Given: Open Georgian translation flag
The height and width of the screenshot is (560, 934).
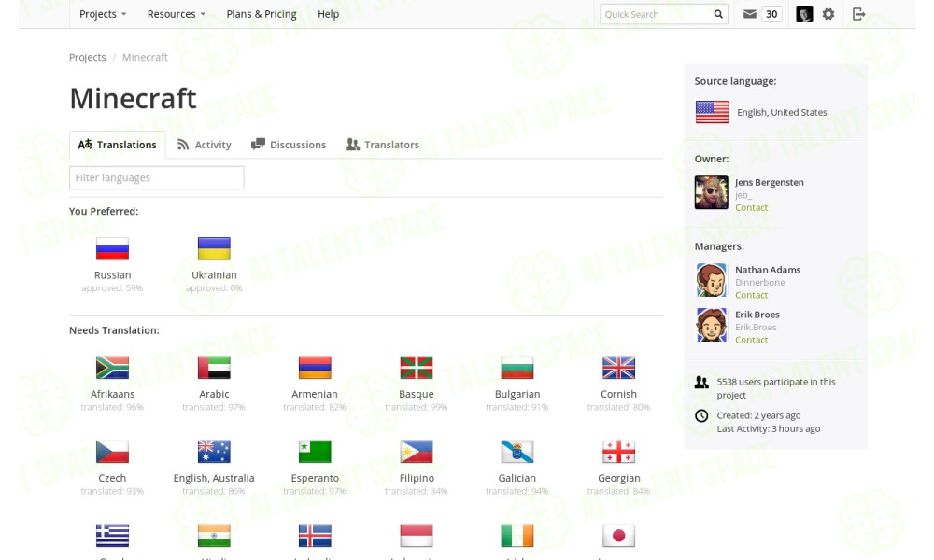Looking at the screenshot, I should (619, 452).
